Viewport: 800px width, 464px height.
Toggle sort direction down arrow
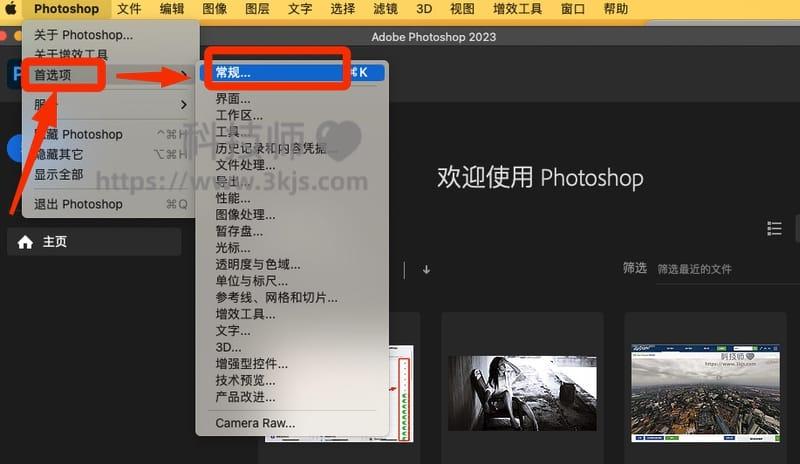[426, 270]
